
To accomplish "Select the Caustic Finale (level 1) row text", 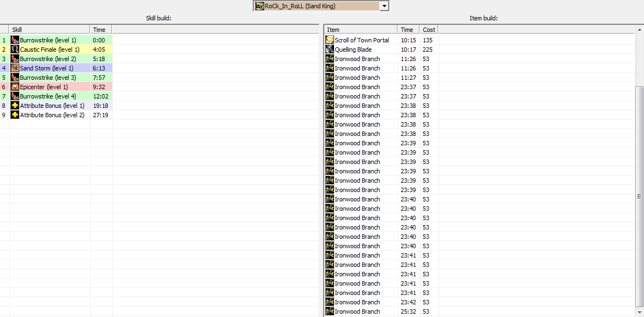I will [50, 50].
